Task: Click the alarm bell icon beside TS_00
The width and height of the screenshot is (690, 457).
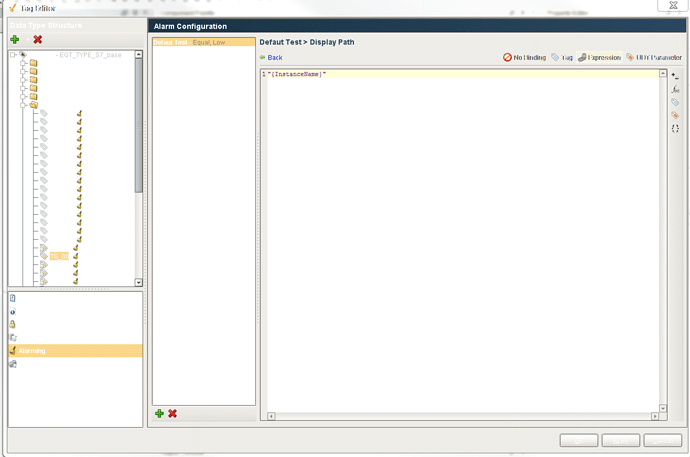Action: [76, 256]
